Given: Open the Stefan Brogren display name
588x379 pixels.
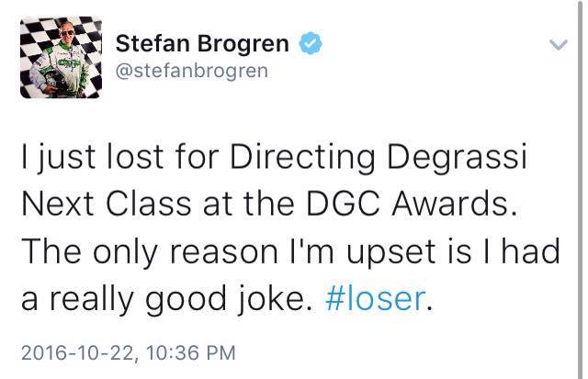Looking at the screenshot, I should [202, 42].
